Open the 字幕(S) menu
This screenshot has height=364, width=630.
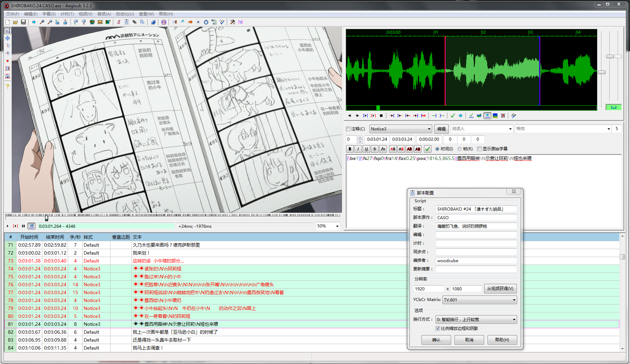pyautogui.click(x=49, y=14)
